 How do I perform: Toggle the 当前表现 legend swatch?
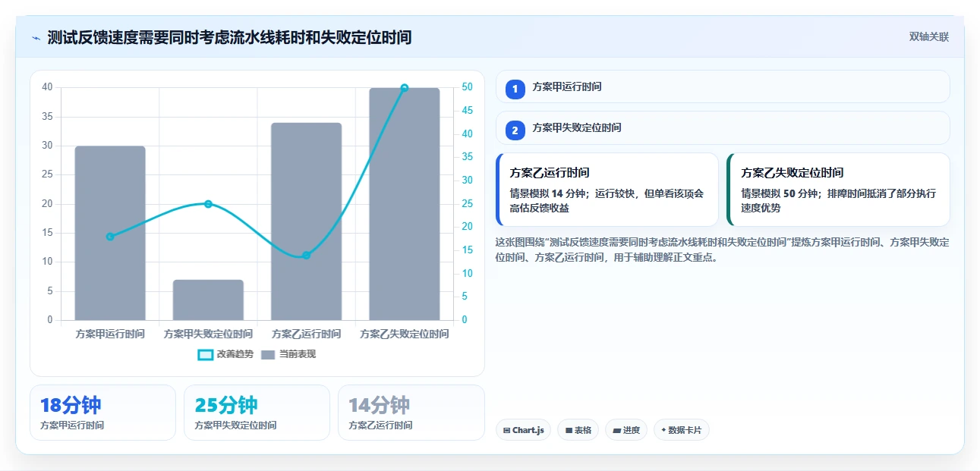pos(268,354)
